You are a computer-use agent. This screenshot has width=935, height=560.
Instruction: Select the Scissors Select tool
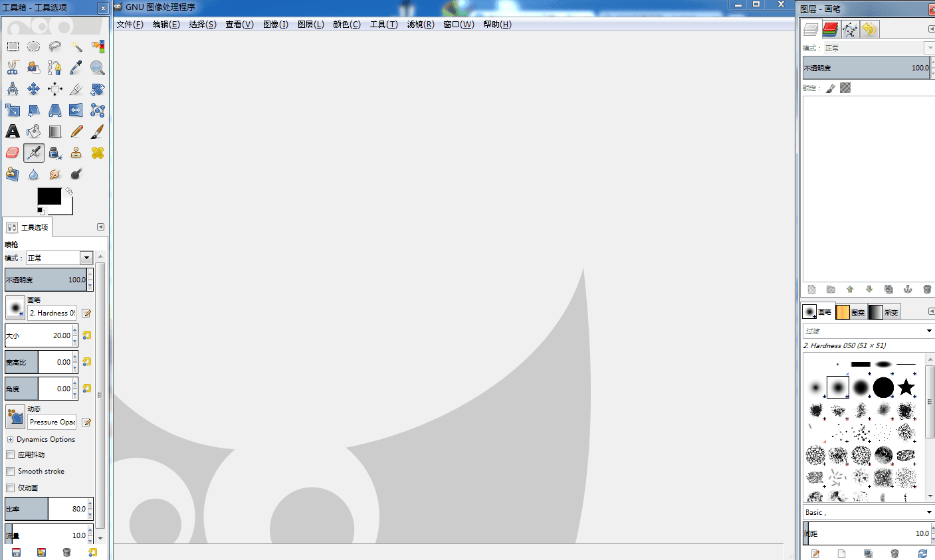pyautogui.click(x=13, y=68)
